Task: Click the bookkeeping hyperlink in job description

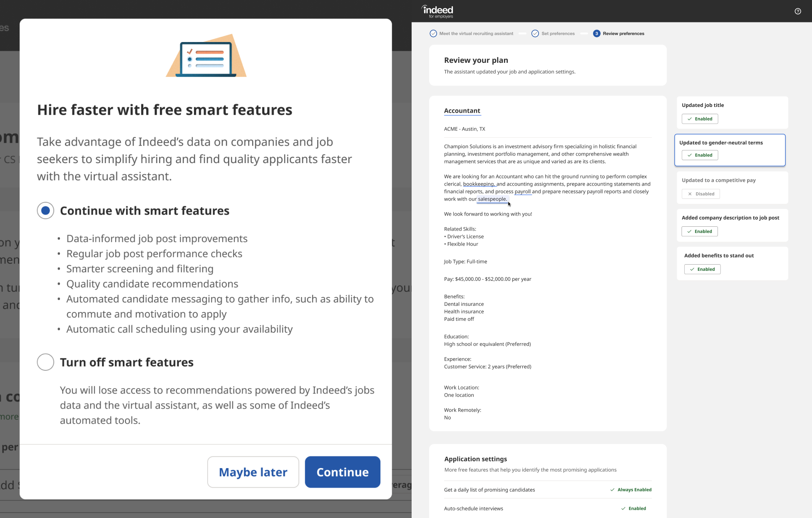Action: click(478, 184)
